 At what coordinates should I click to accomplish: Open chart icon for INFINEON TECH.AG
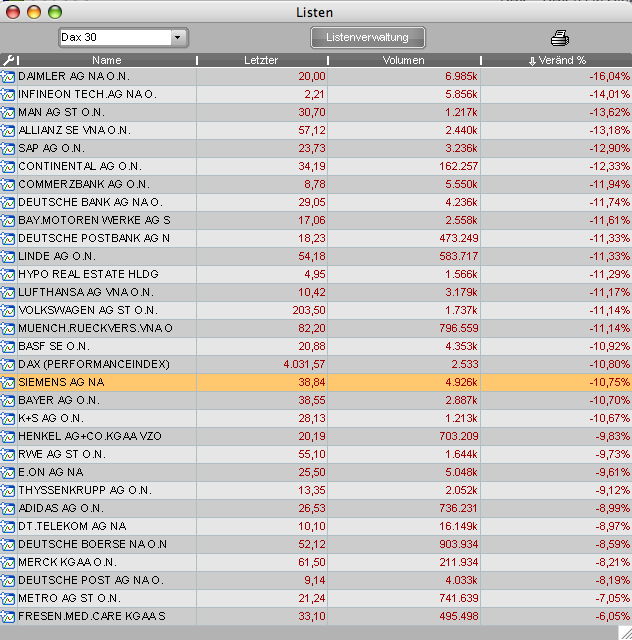pos(8,95)
